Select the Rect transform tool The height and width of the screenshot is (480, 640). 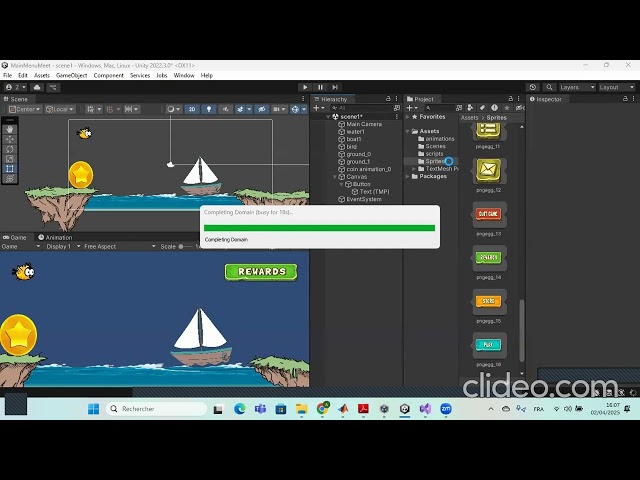pos(10,169)
